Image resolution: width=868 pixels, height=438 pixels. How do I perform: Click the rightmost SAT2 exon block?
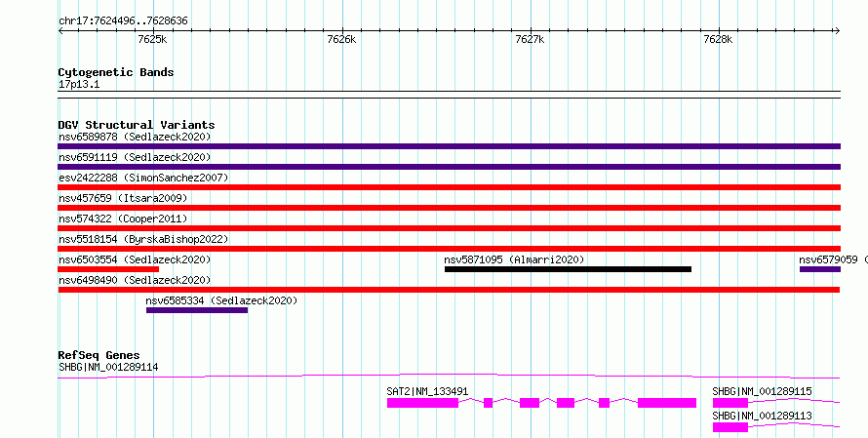coord(667,403)
